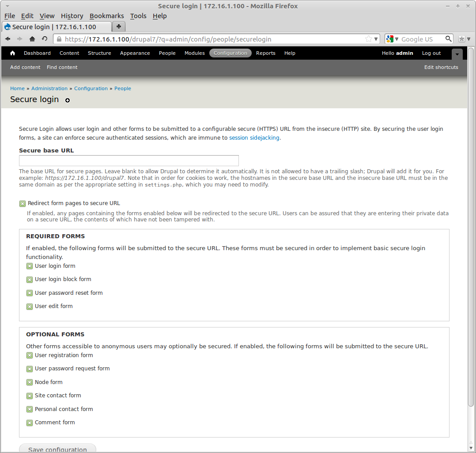The image size is (476, 453).
Task: Select the Secure login browser tab
Action: coord(57,27)
